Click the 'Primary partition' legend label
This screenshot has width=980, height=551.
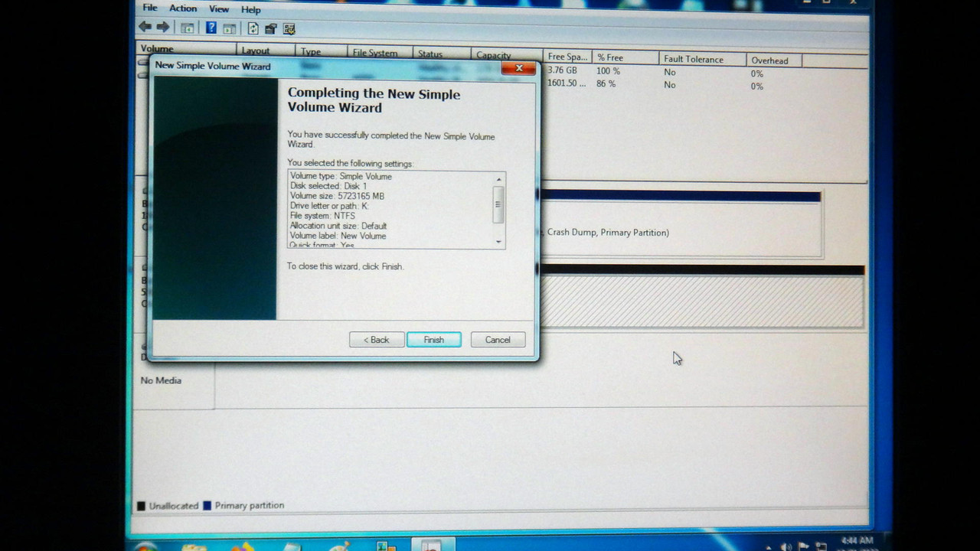pos(250,505)
